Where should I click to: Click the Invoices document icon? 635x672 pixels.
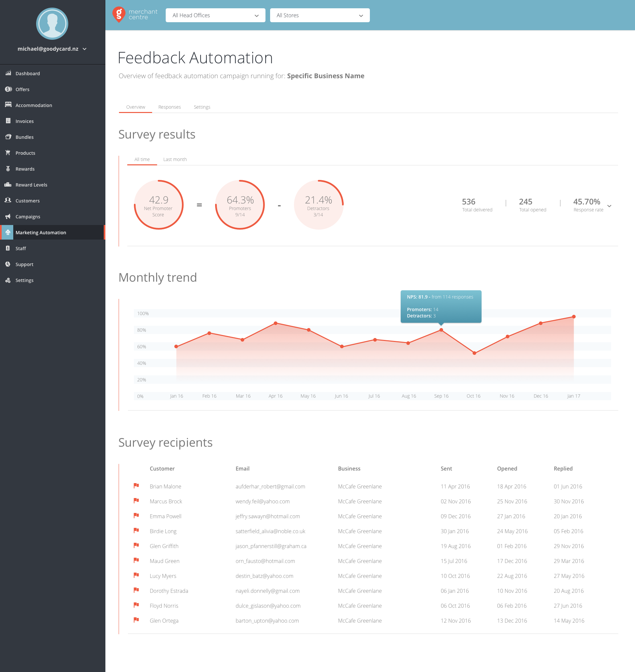coord(8,121)
